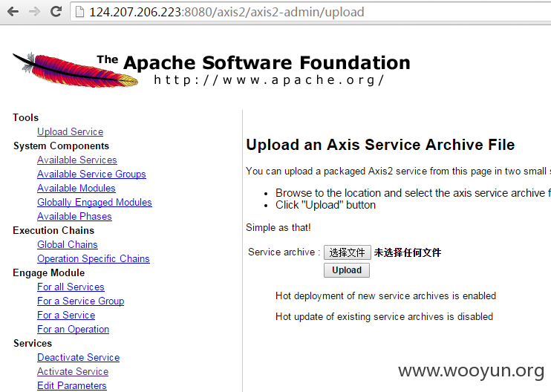Open the Global Chains link
551x392 pixels.
coord(68,244)
